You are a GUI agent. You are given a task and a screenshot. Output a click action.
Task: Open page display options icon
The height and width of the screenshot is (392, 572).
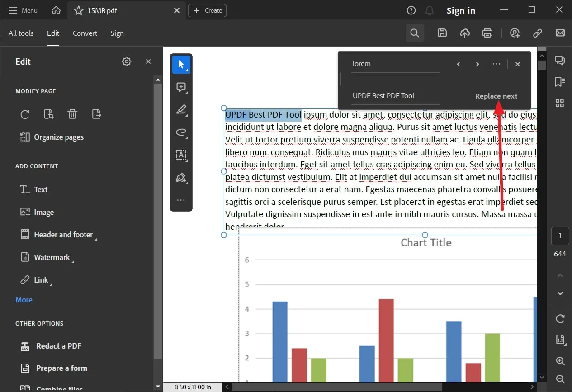(x=560, y=340)
